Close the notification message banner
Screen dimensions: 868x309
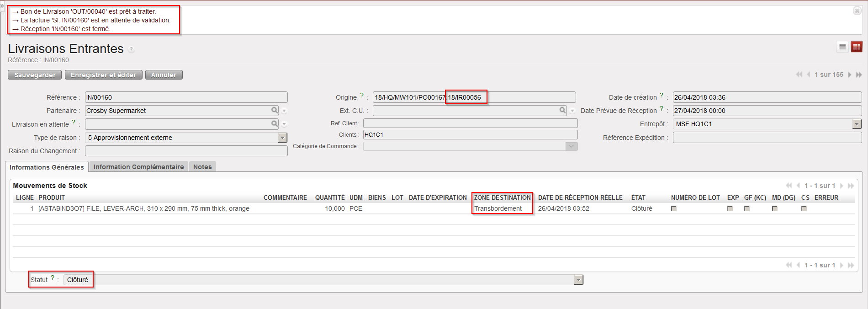[x=857, y=11]
